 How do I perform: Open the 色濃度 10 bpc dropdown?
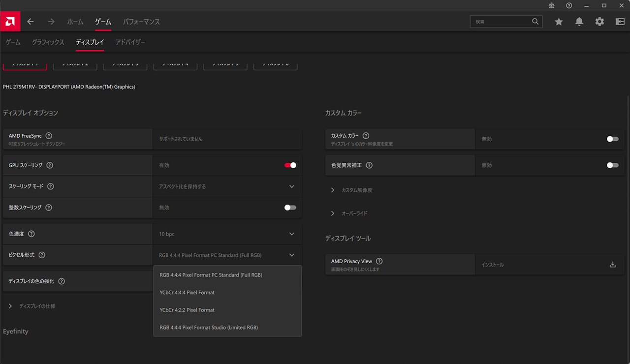[227, 234]
